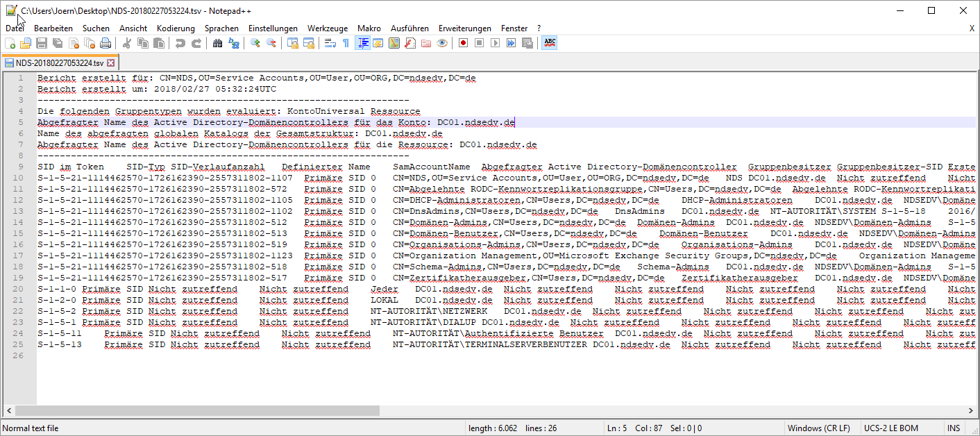Click Windows (CR LF) in status bar
980x436 pixels.
[x=818, y=428]
